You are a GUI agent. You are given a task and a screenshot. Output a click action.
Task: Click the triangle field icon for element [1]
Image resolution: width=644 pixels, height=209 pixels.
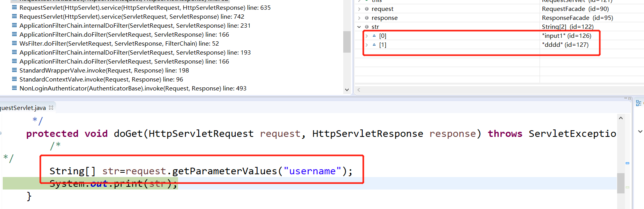(374, 44)
